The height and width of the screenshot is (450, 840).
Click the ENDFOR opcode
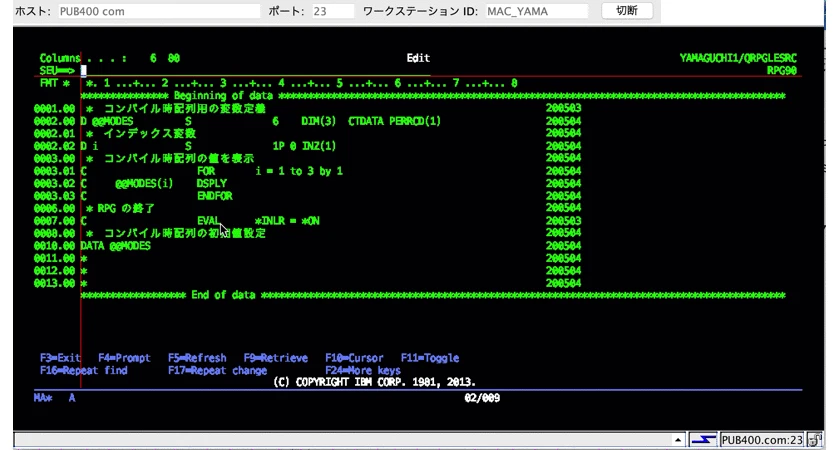coord(215,196)
